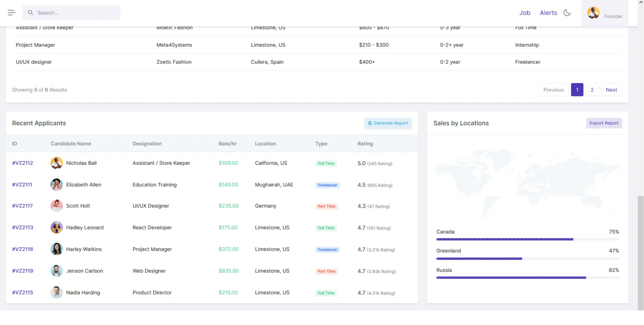Open the hamburger sidebar menu icon
644x325 pixels.
click(x=11, y=13)
